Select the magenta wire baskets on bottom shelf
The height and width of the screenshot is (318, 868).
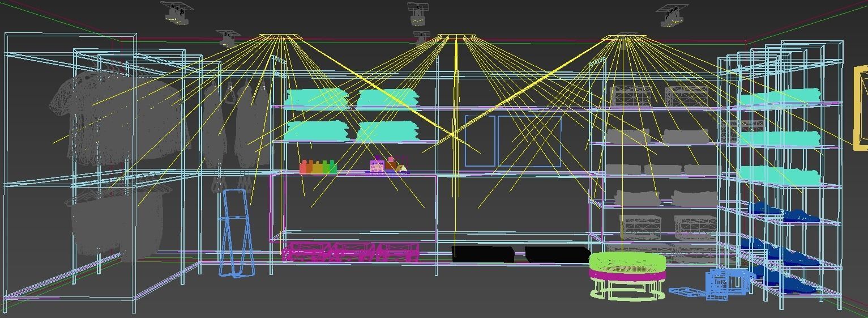351,252
